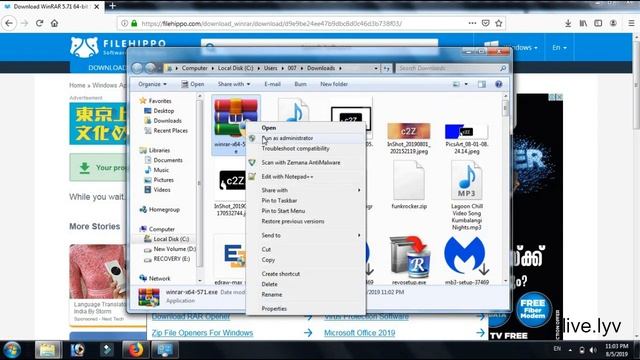Open the toolbar Share with dropdown
Image resolution: width=640 pixels, height=360 pixels.
pos(234,84)
